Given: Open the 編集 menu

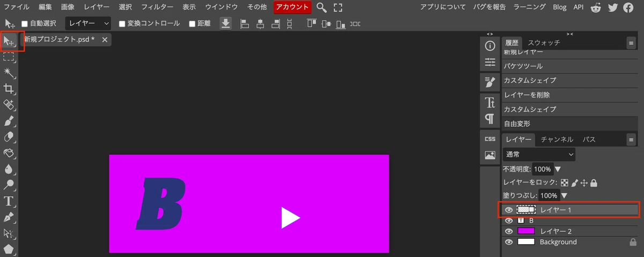Looking at the screenshot, I should point(45,7).
